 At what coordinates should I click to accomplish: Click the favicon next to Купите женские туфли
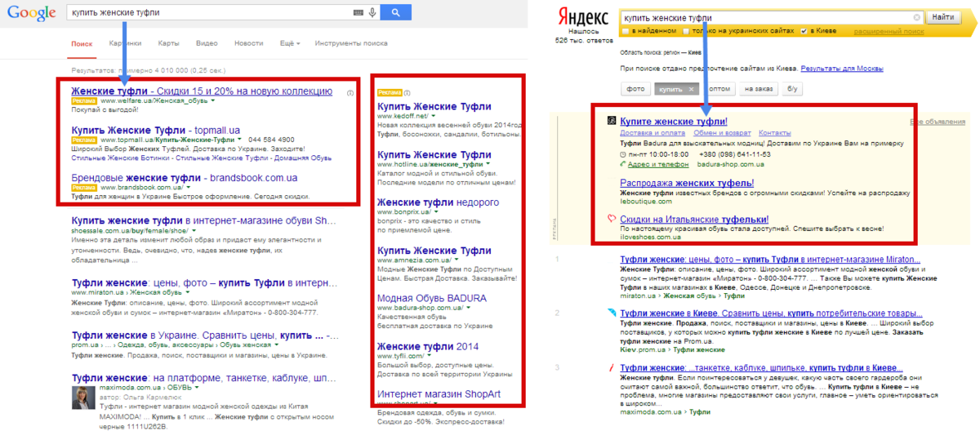610,121
